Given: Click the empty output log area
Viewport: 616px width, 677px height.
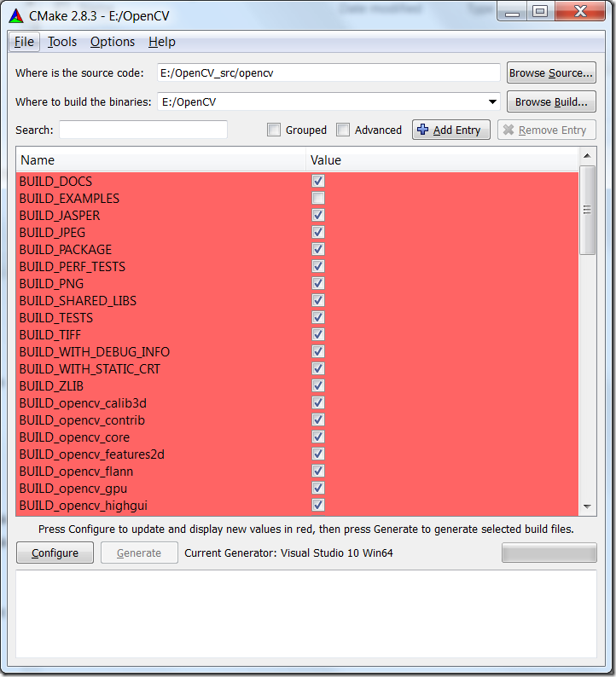Looking at the screenshot, I should (306, 614).
